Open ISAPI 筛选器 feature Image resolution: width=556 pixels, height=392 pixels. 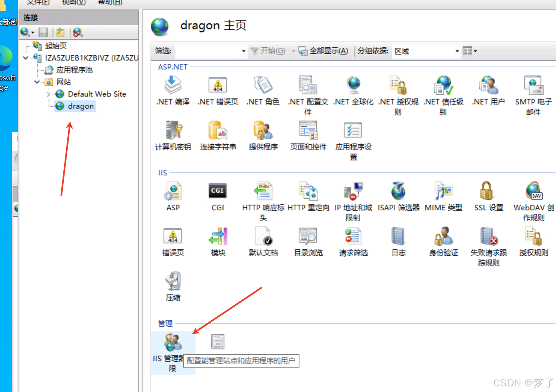coord(398,196)
